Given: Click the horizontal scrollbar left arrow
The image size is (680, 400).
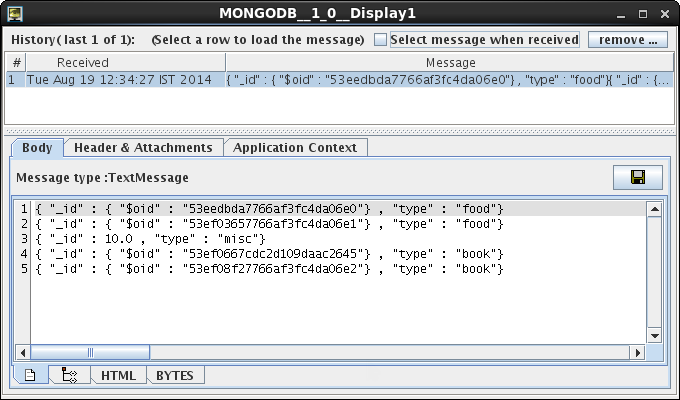Looking at the screenshot, I should click(x=23, y=353).
